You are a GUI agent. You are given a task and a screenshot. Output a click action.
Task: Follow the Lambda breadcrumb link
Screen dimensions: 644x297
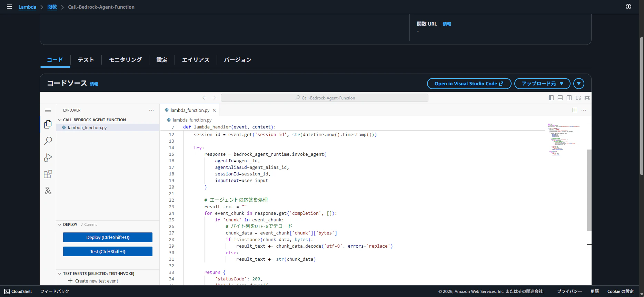tap(27, 7)
